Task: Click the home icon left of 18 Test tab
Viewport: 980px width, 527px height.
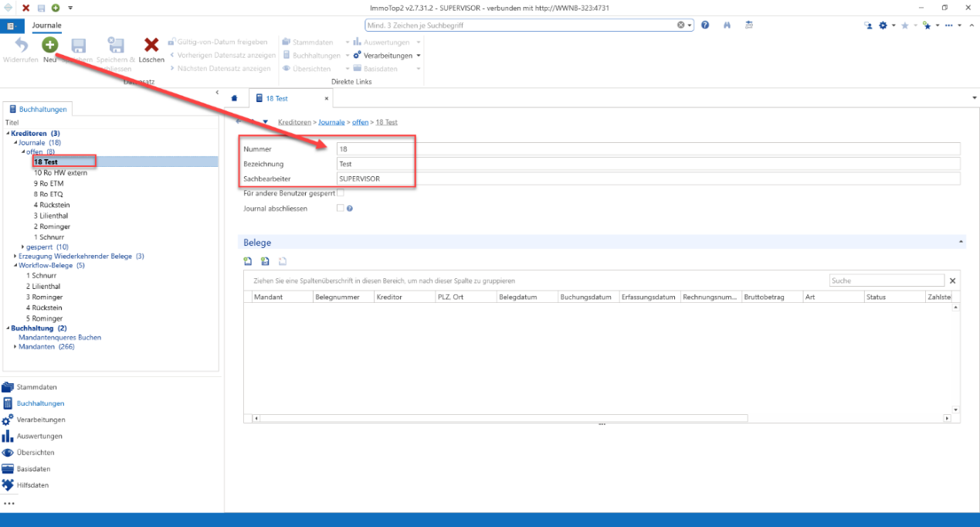Action: click(235, 99)
